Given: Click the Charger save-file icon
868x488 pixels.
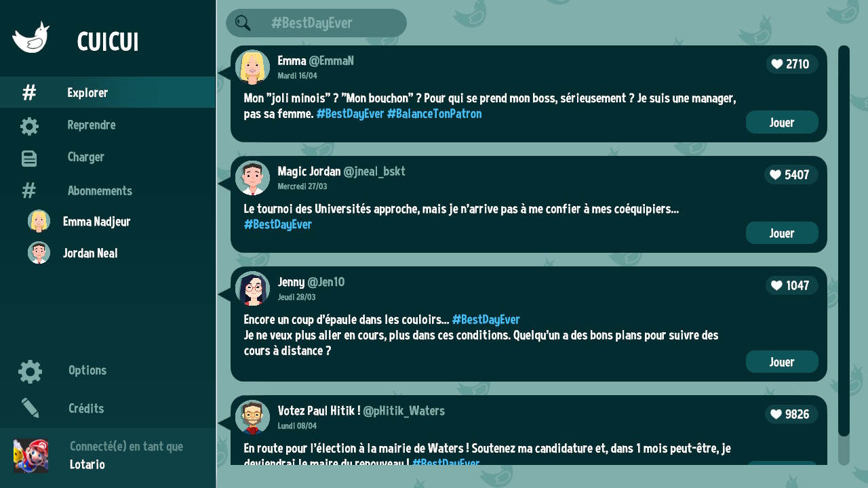Looking at the screenshot, I should pyautogui.click(x=29, y=158).
